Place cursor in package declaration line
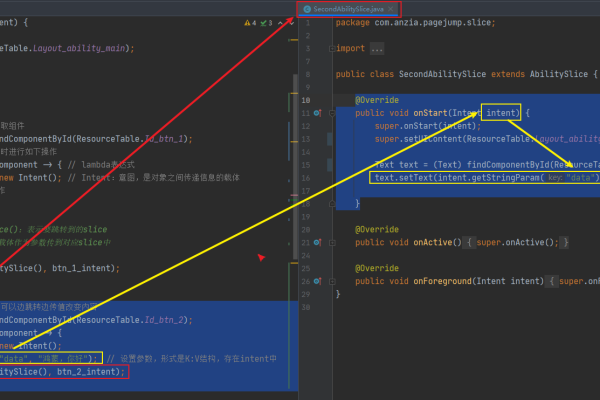 420,22
